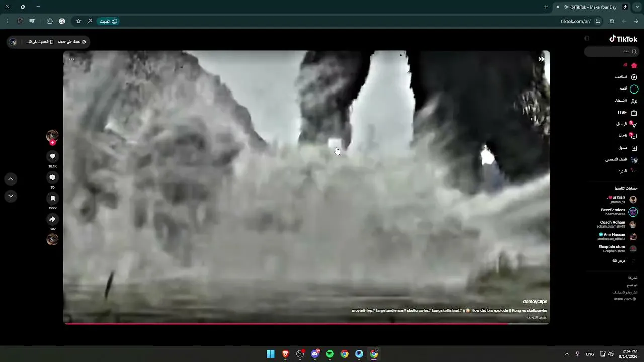Close the TikTok tab
Screen dimensions: 644x362
coord(557,7)
